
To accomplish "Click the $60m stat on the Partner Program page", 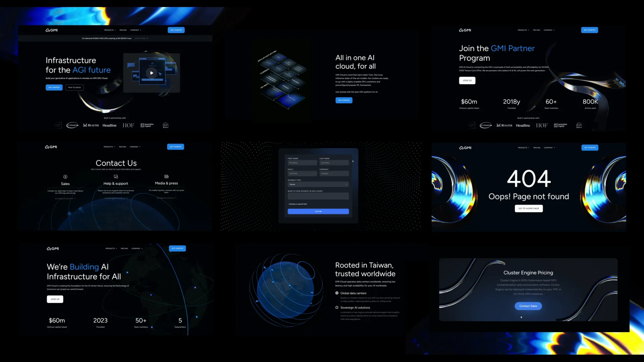I will coord(469,104).
